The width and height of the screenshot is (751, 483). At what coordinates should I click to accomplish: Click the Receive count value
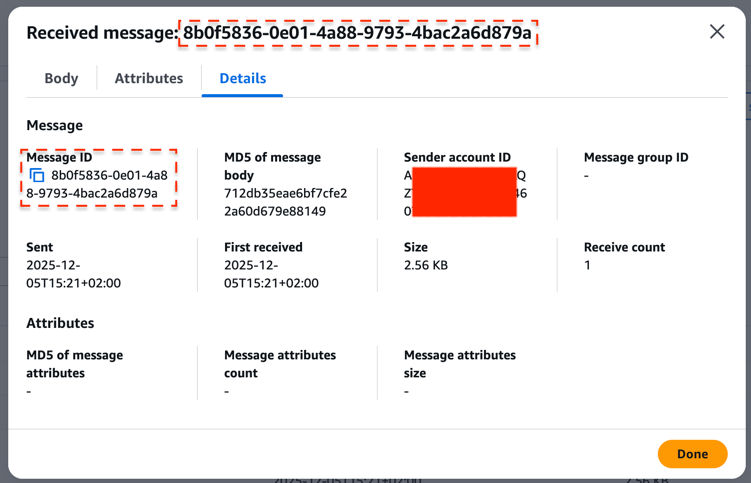pyautogui.click(x=587, y=265)
